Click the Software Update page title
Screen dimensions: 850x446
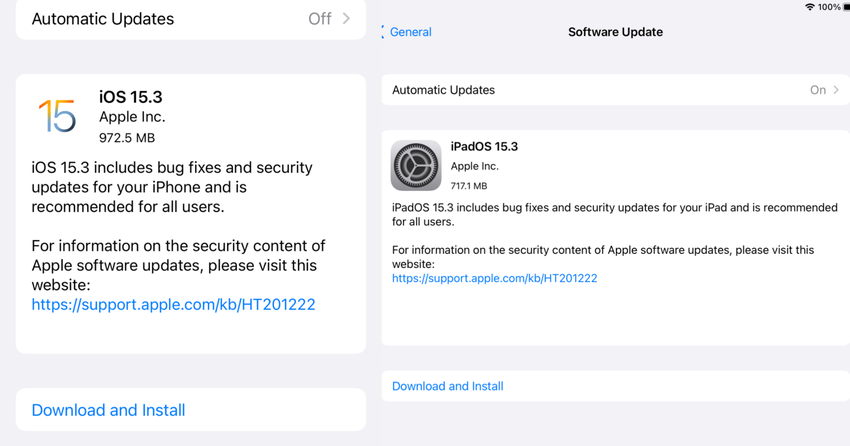point(615,32)
